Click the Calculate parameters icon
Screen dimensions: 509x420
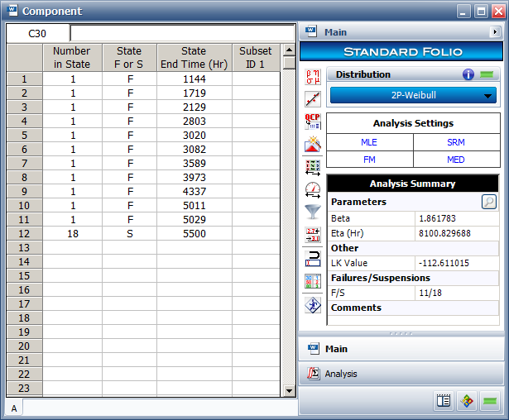[x=313, y=79]
